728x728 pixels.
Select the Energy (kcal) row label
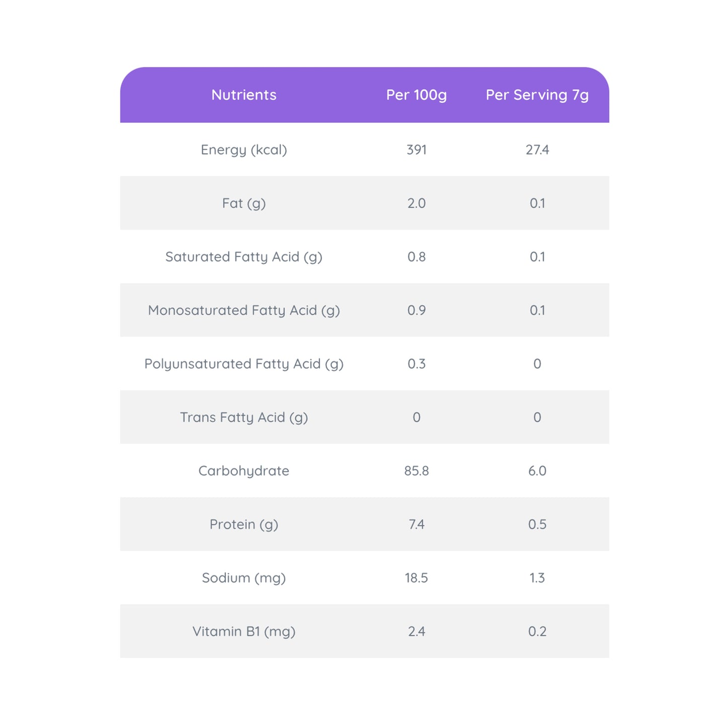[x=244, y=150]
